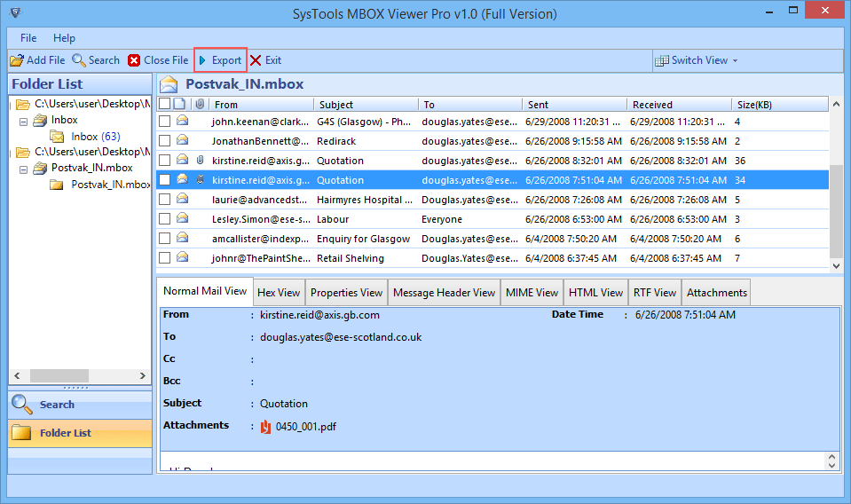Open the 0450_001.pdf attachment icon
851x504 pixels.
coord(265,427)
